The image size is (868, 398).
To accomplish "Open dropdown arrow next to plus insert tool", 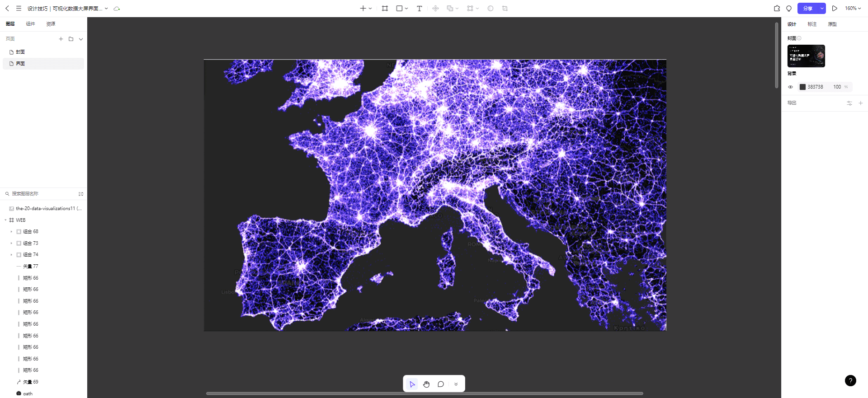I will point(370,9).
